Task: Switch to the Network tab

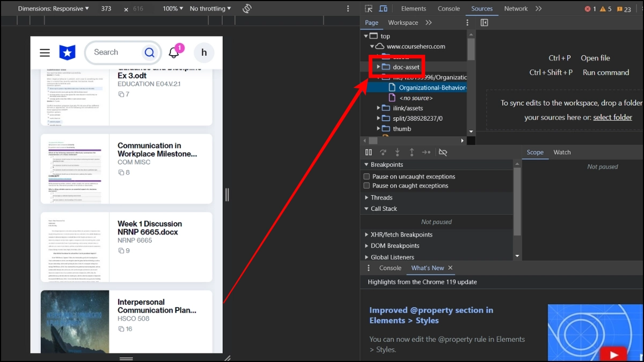Action: tap(516, 9)
